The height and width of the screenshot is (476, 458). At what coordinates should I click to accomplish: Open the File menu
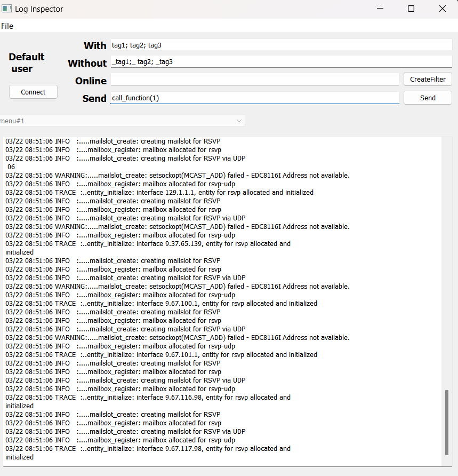(x=7, y=26)
